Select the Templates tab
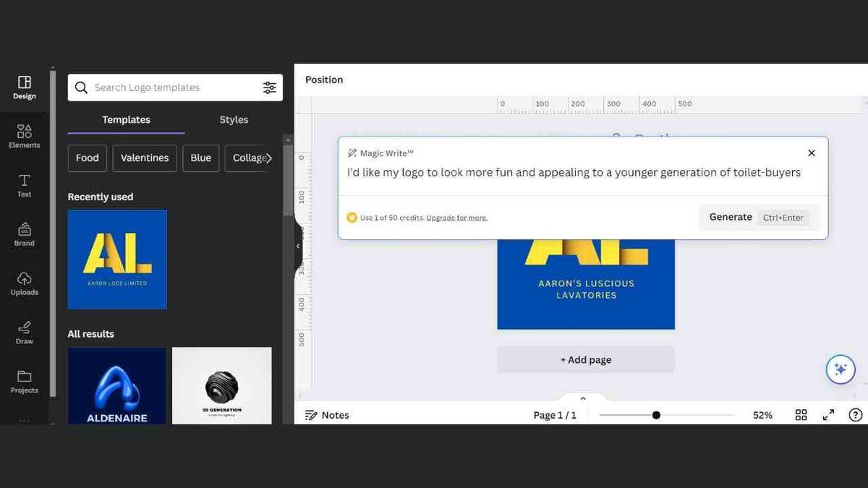 (126, 120)
